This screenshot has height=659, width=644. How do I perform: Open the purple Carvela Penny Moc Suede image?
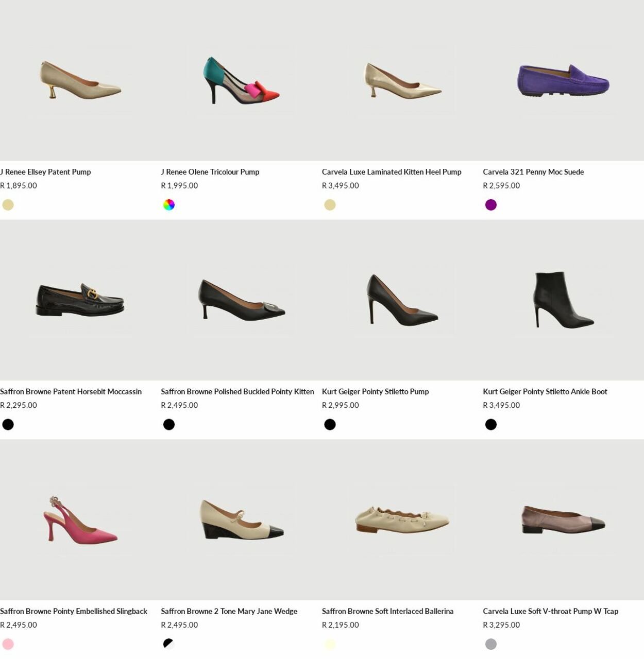[x=563, y=80]
